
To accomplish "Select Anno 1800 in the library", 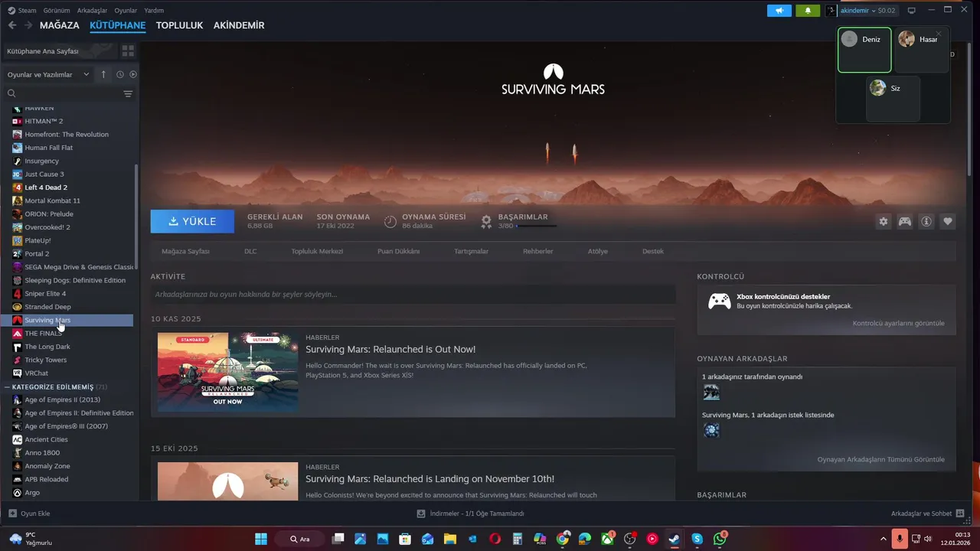I will pyautogui.click(x=42, y=453).
